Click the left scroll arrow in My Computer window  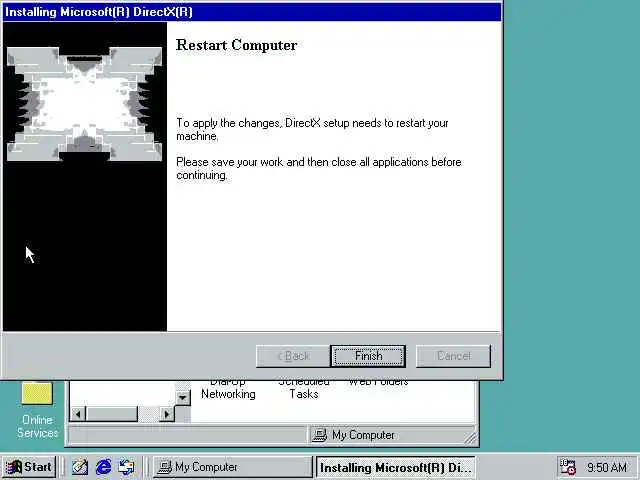78,414
